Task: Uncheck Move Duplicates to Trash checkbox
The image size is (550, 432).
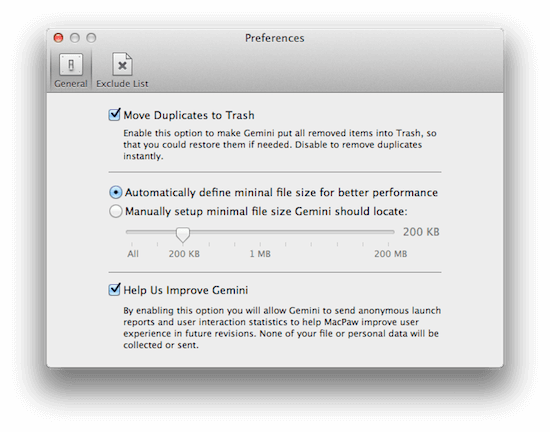Action: pos(114,115)
